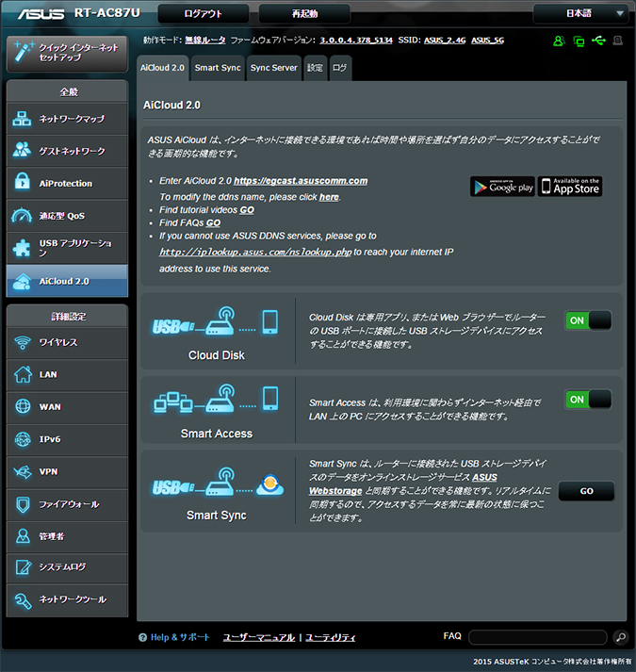Open the language dropdown showing 日本語
Viewport: 636px width, 672px height.
point(583,13)
